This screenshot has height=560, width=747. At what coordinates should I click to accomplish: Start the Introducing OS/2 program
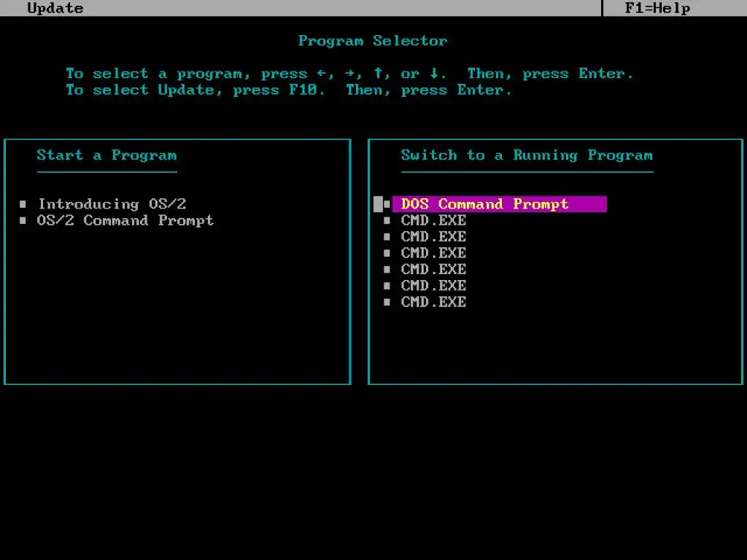[112, 204]
